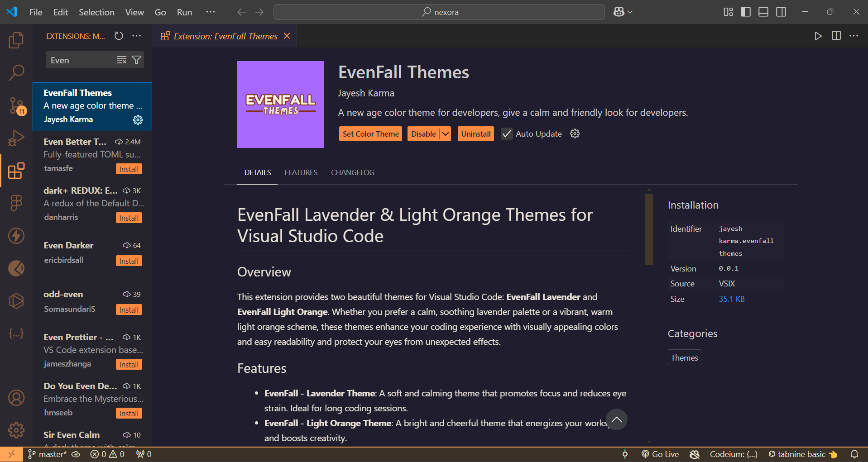This screenshot has width=868, height=462.
Task: Open the Edit menu
Action: click(x=61, y=12)
